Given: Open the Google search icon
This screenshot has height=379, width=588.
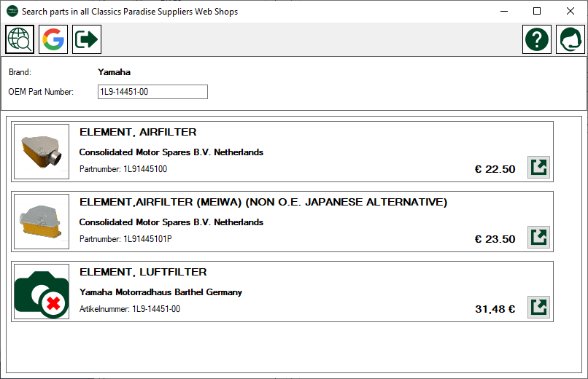Looking at the screenshot, I should tap(53, 39).
